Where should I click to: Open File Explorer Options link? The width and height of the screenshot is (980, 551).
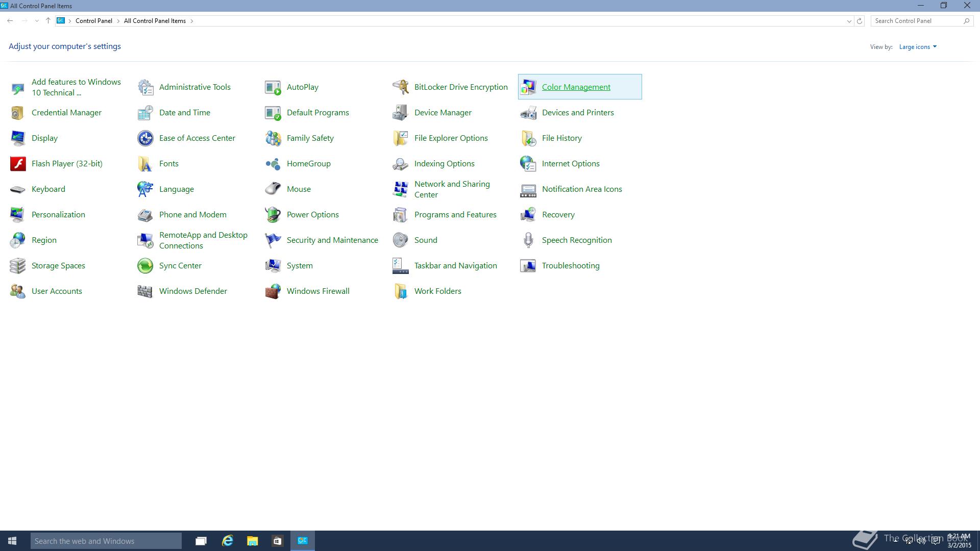pos(451,138)
